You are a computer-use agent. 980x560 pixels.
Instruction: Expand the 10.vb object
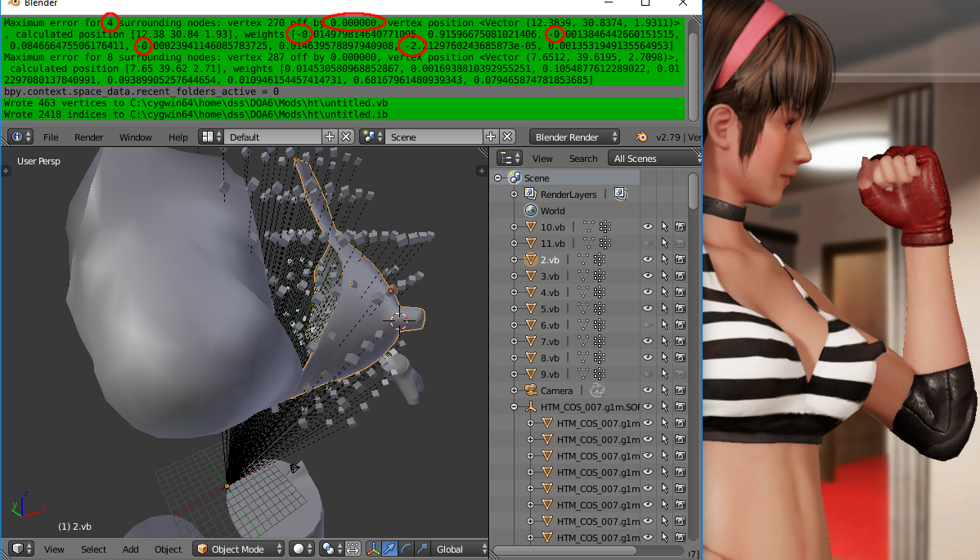[x=515, y=227]
